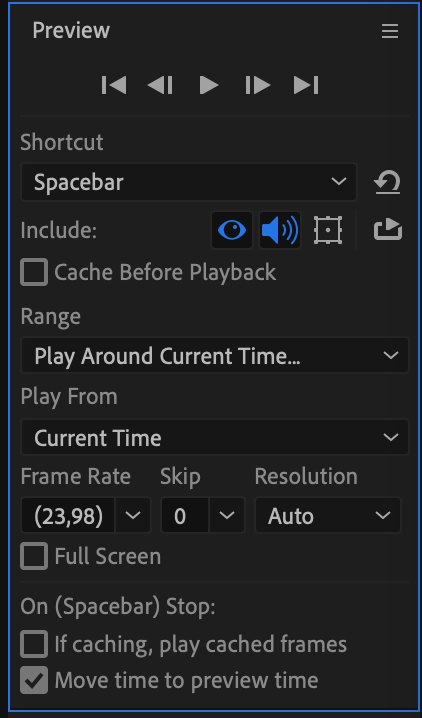Image resolution: width=422 pixels, height=718 pixels.
Task: Step back one frame
Action: 160,86
